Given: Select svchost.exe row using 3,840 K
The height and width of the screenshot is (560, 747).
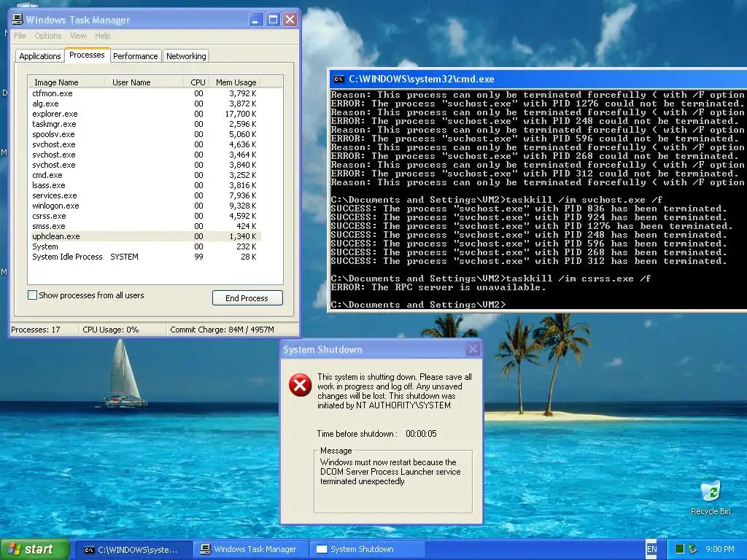Looking at the screenshot, I should (144, 165).
